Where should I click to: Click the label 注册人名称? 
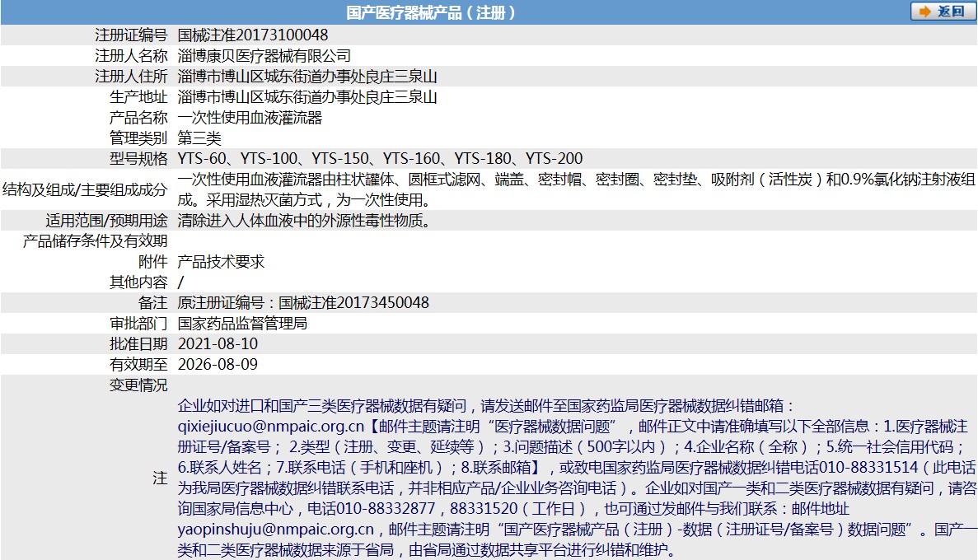click(132, 55)
